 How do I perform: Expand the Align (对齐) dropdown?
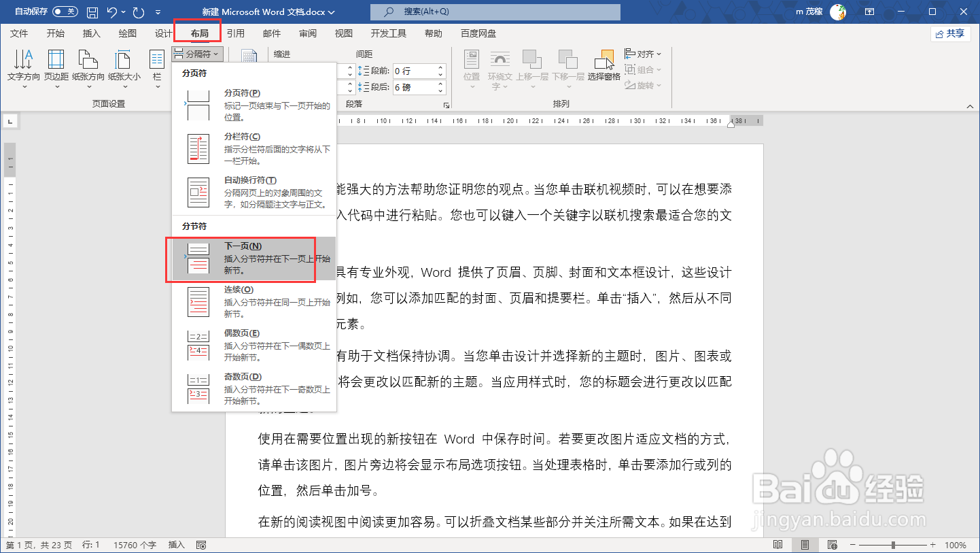pyautogui.click(x=643, y=53)
